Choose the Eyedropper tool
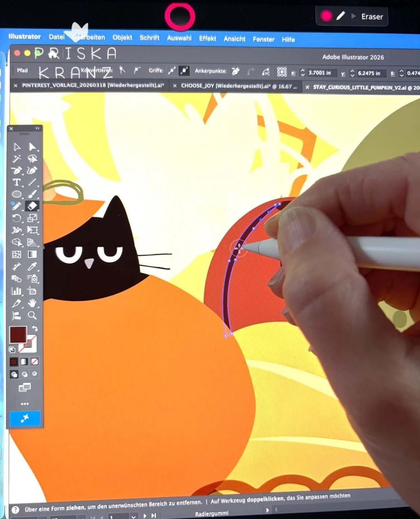 [32, 266]
